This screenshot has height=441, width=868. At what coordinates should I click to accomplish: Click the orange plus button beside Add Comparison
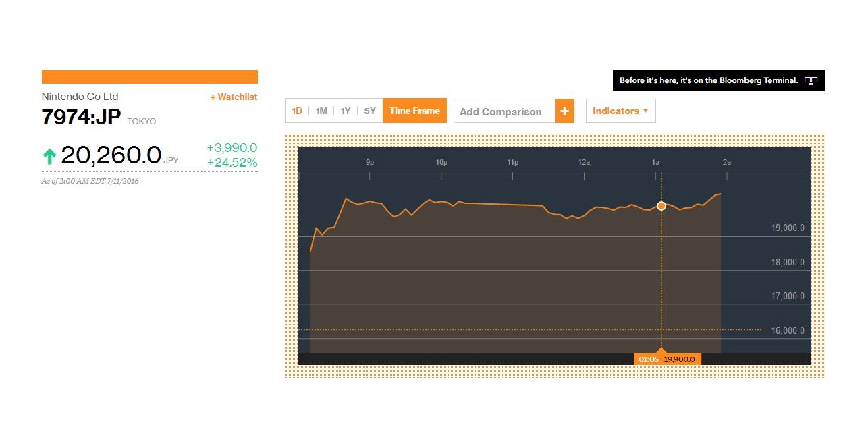click(x=565, y=111)
